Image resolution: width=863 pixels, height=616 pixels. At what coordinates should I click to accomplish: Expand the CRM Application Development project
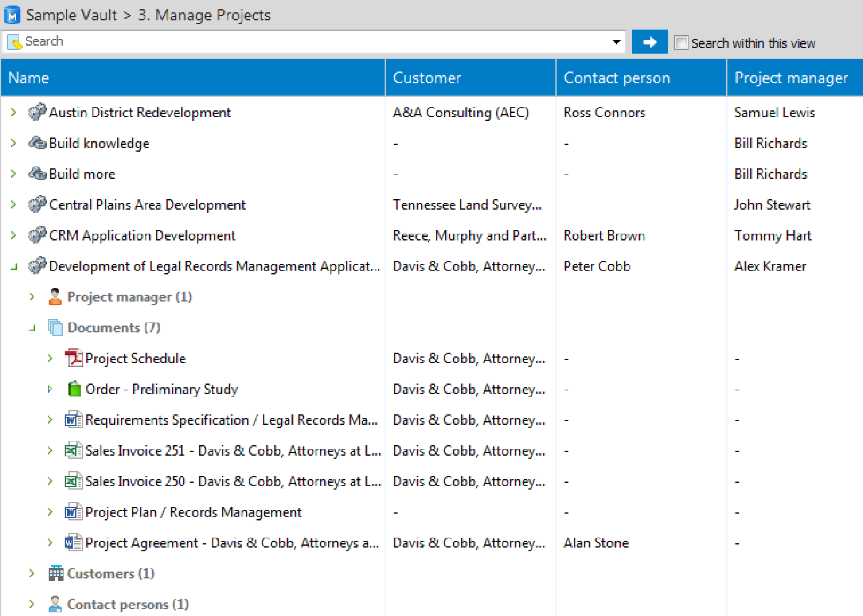[x=14, y=236]
